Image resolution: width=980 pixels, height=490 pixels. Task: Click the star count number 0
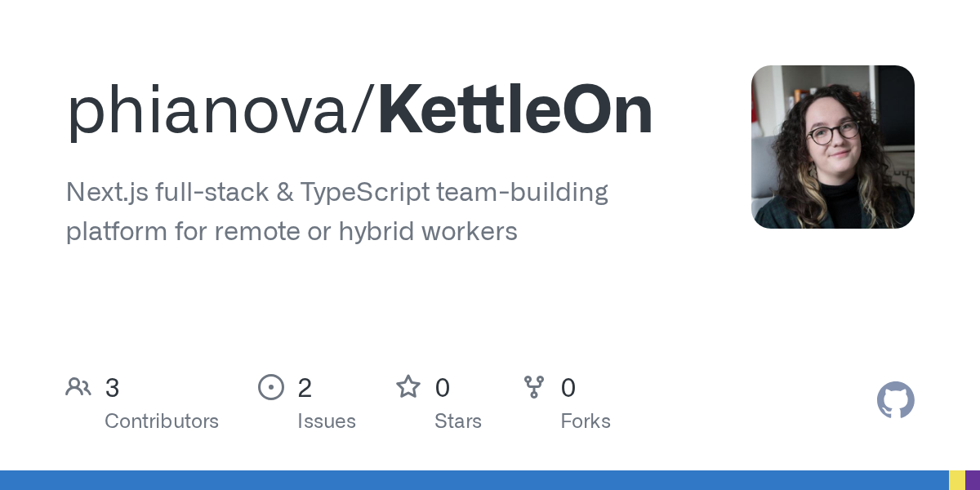click(443, 388)
